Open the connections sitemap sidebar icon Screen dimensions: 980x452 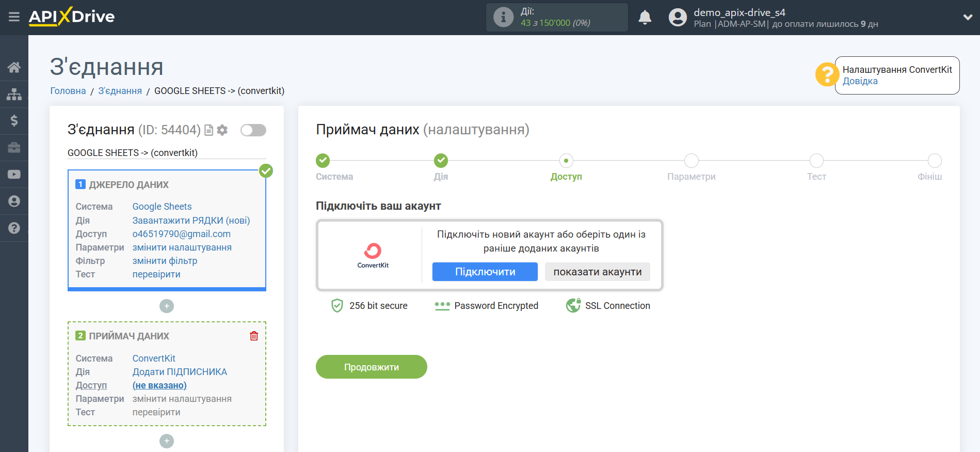[14, 94]
